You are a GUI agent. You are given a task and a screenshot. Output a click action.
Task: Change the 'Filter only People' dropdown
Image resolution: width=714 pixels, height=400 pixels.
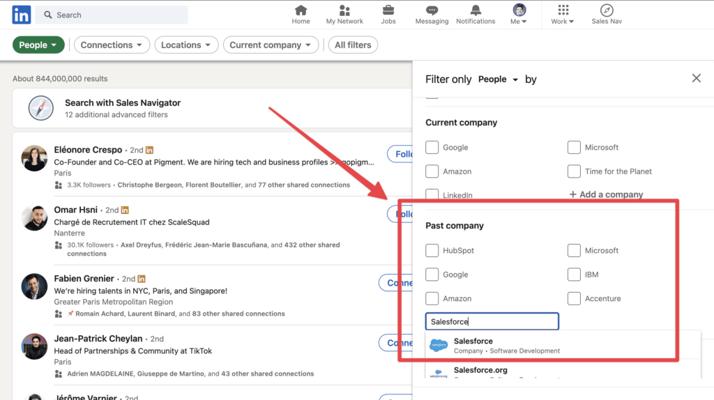(498, 79)
